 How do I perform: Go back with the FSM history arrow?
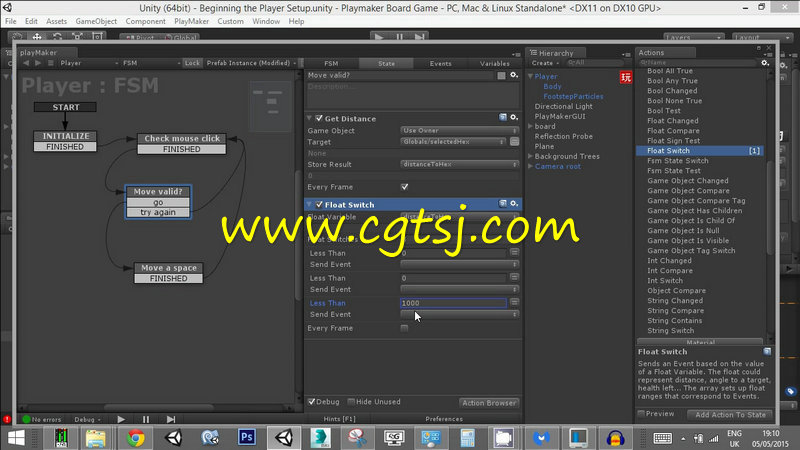pos(26,63)
